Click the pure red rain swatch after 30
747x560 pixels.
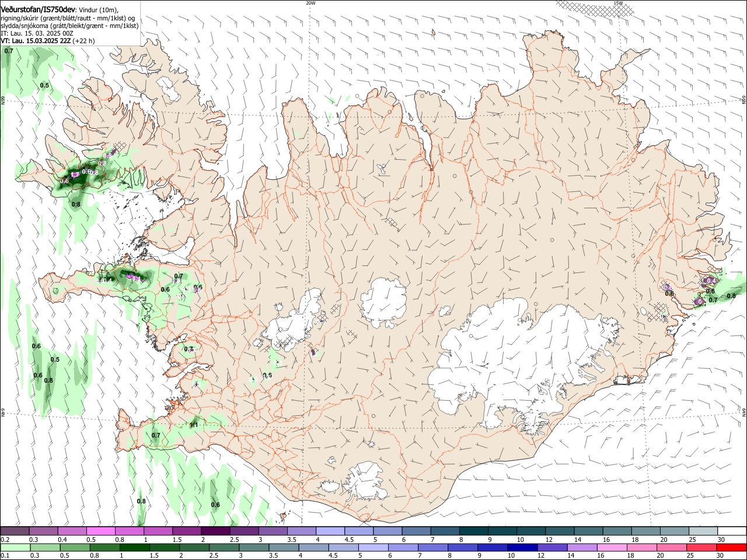click(731, 547)
